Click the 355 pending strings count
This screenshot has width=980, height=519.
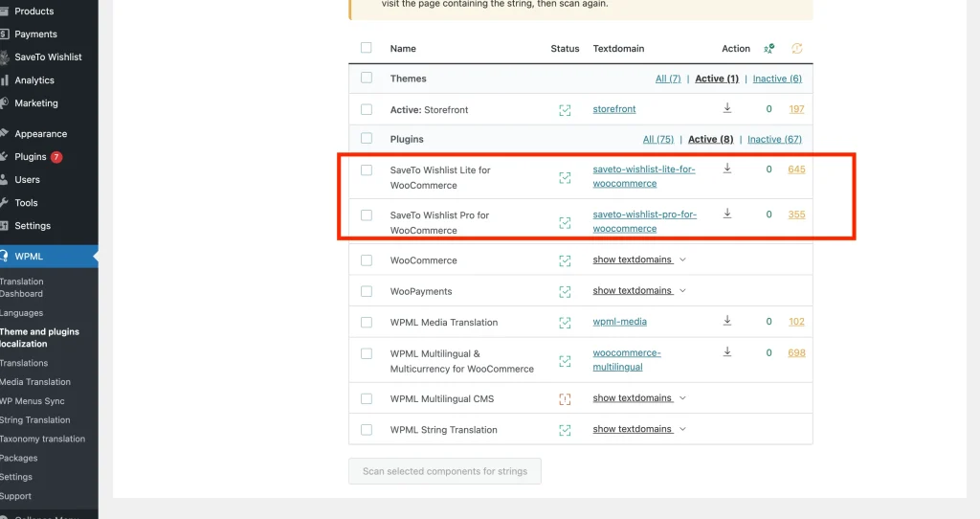pos(796,214)
